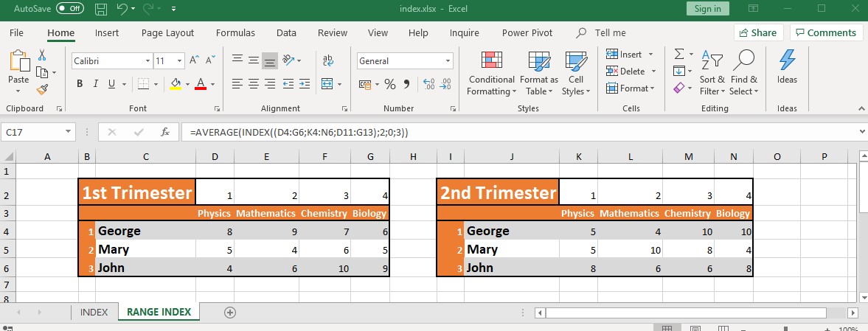Open the Formulas ribbon tab
The width and height of the screenshot is (868, 331).
235,32
